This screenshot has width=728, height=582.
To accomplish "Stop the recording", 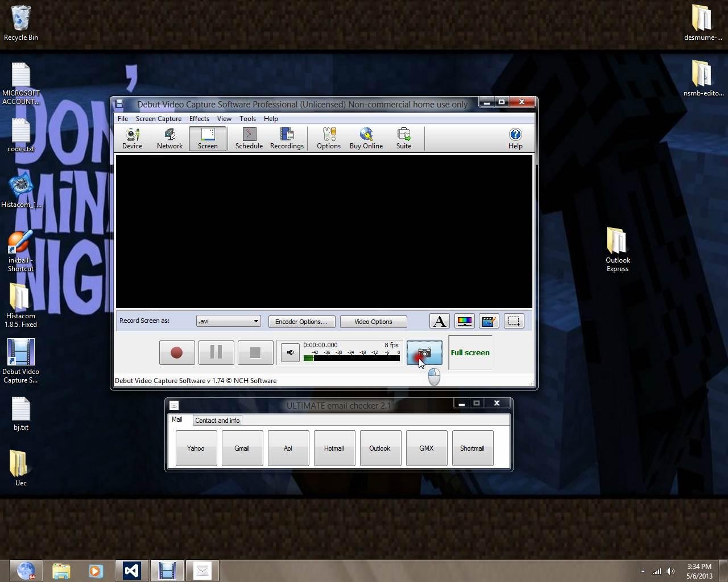I will tap(255, 353).
